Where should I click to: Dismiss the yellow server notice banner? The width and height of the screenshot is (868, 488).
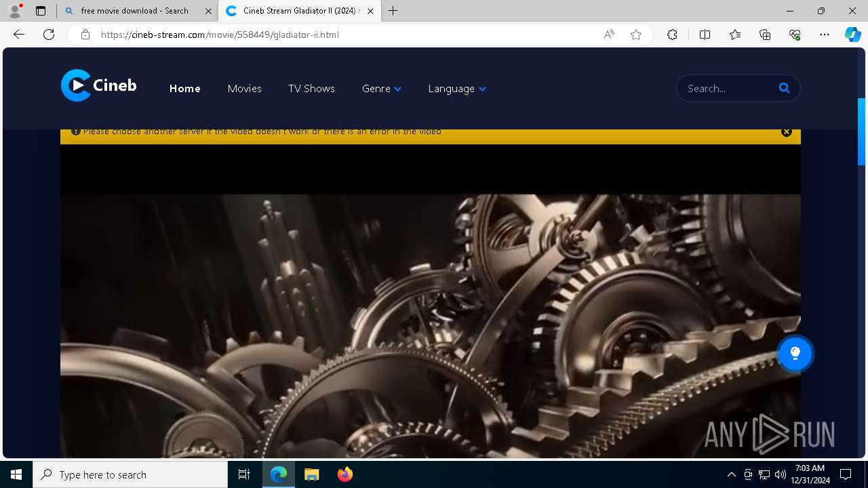[x=787, y=132]
